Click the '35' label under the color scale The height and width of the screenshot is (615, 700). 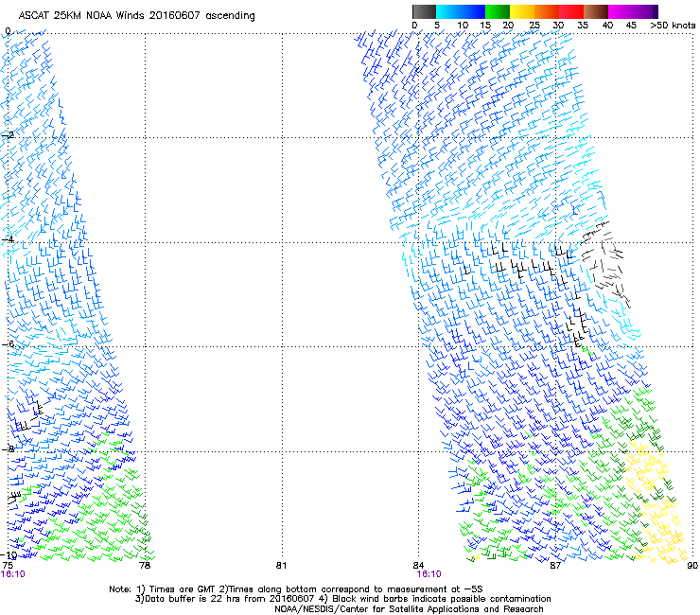coord(583,26)
